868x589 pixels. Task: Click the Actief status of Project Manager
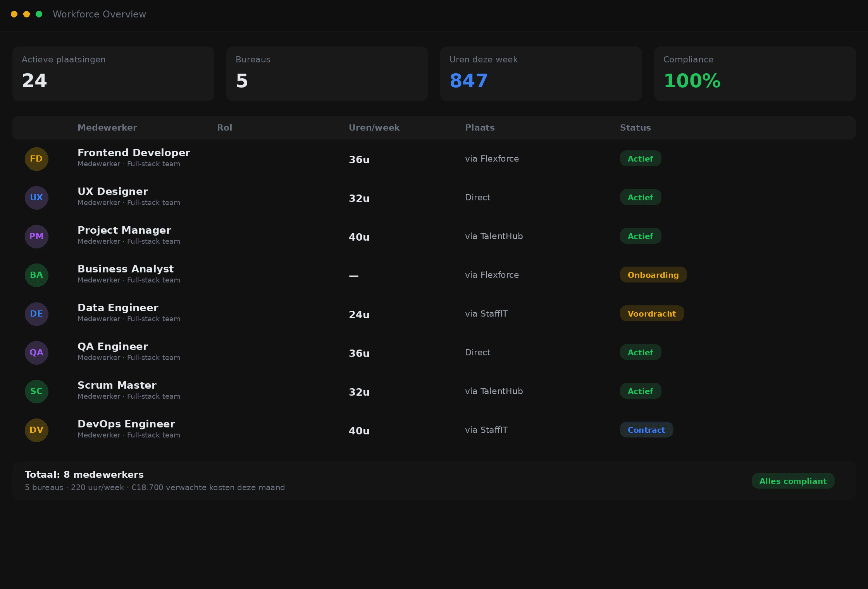point(641,236)
